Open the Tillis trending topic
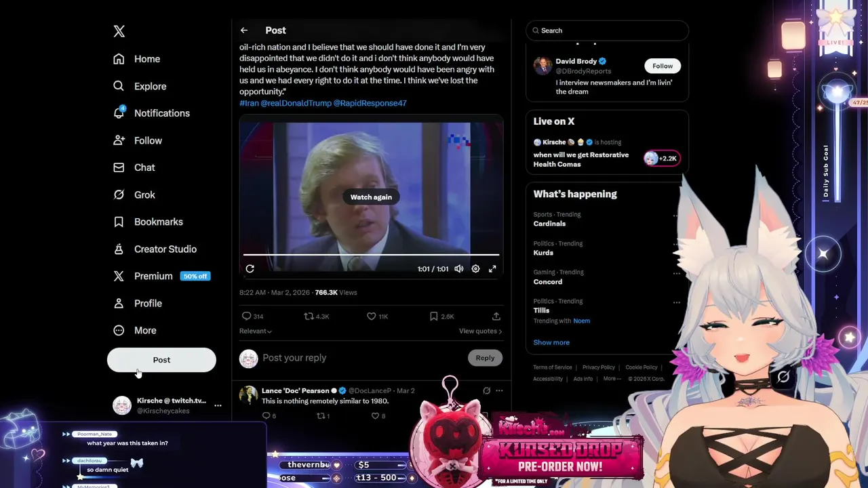868x488 pixels. coord(541,310)
